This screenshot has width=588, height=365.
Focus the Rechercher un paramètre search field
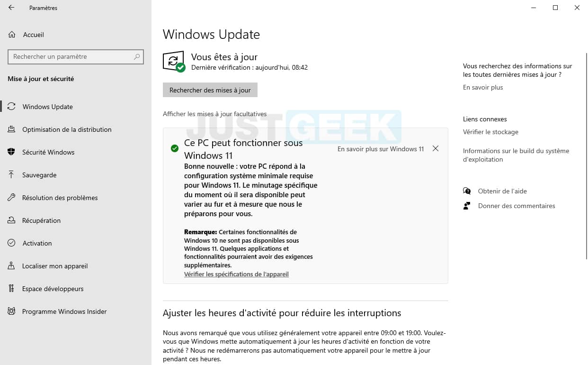(76, 56)
